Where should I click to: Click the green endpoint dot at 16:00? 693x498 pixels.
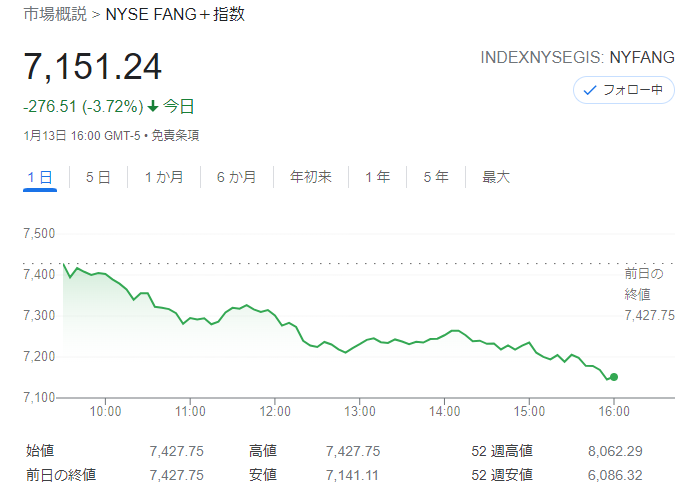pyautogui.click(x=614, y=377)
